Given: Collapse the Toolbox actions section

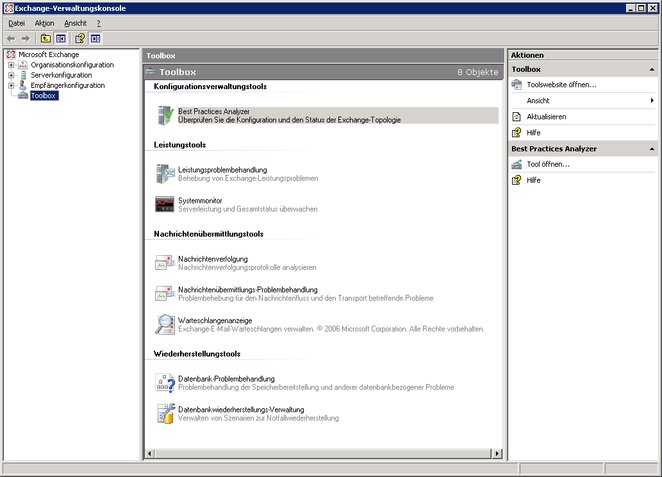Looking at the screenshot, I should [x=652, y=69].
